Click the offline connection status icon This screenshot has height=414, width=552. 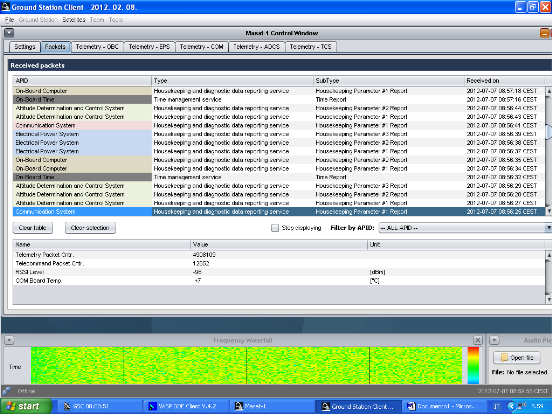tap(6, 391)
